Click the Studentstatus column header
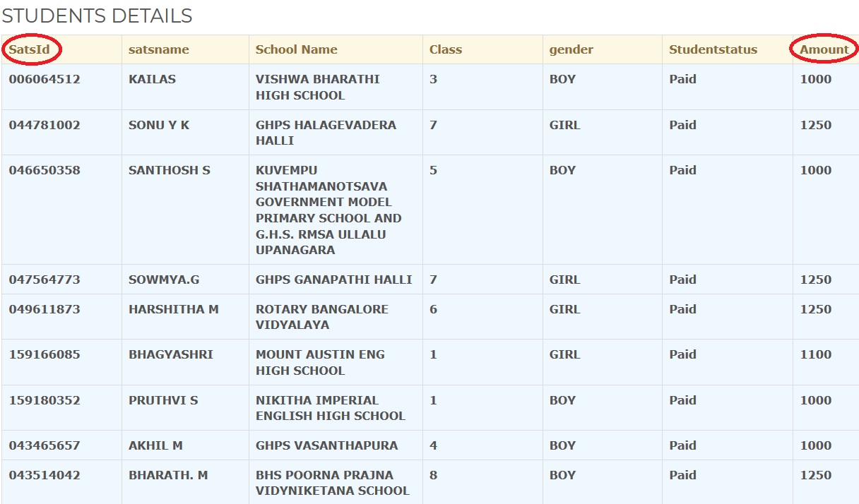 (713, 49)
